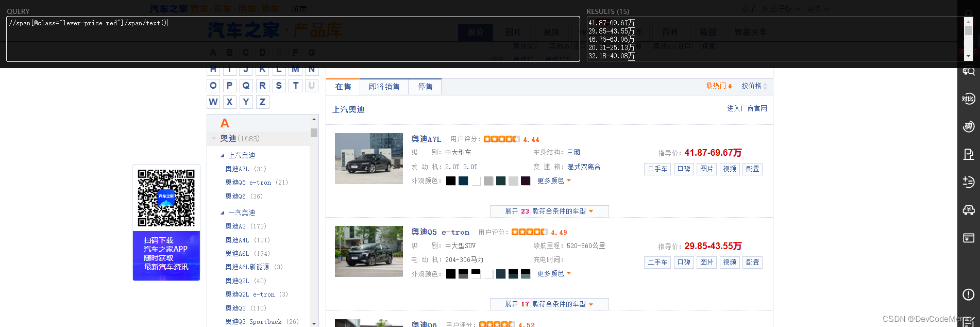Image resolution: width=980 pixels, height=327 pixels.
Task: Click the yen card icon in right sidebar
Action: (969, 238)
